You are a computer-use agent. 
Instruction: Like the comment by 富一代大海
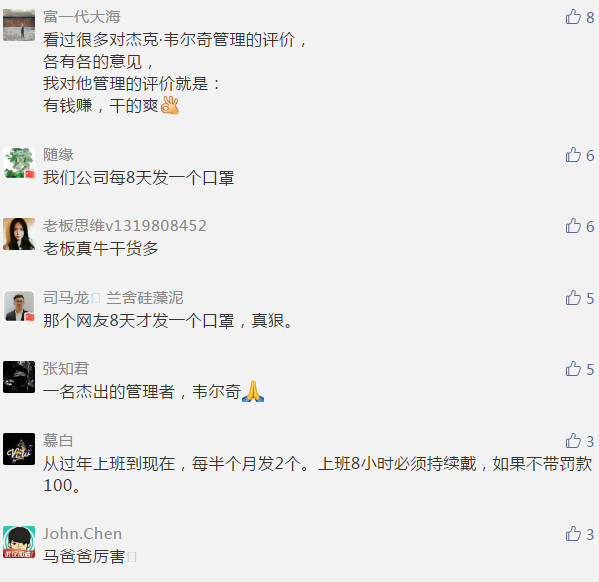(x=573, y=17)
